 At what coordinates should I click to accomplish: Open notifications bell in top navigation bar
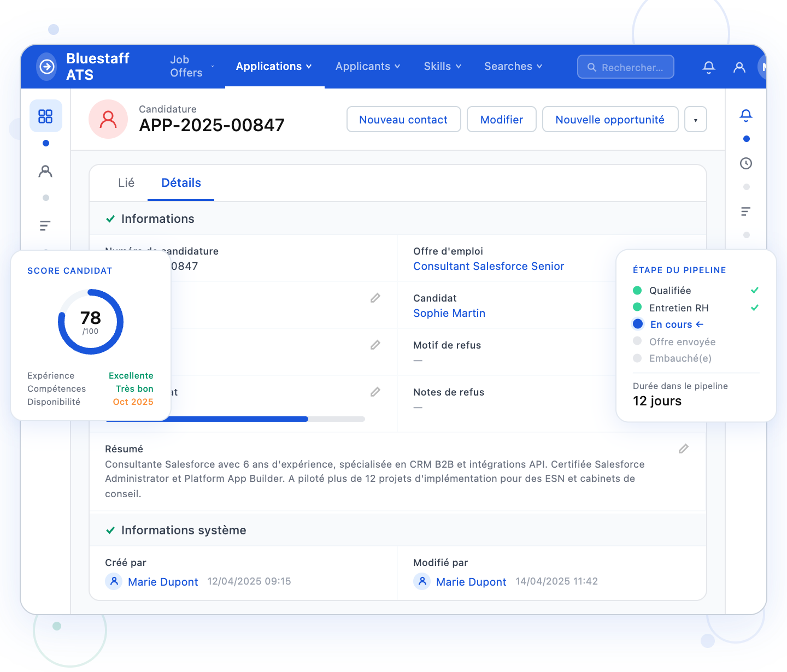pos(709,67)
